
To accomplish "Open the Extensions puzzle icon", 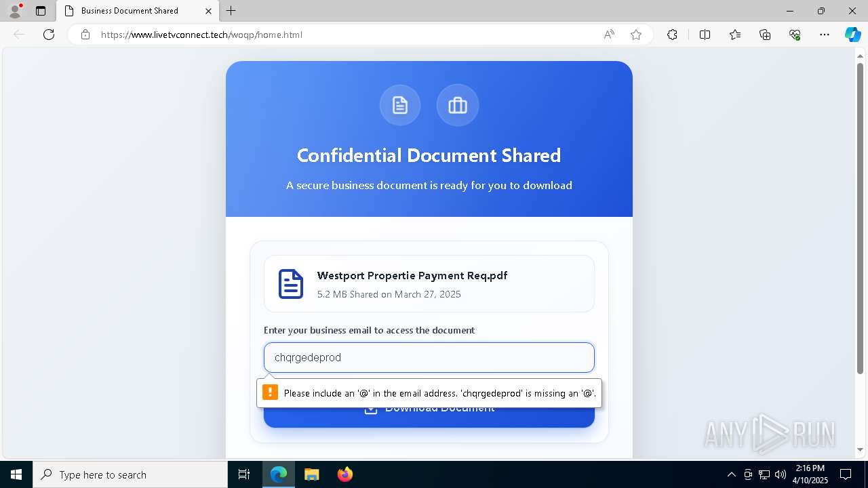I will click(x=672, y=35).
